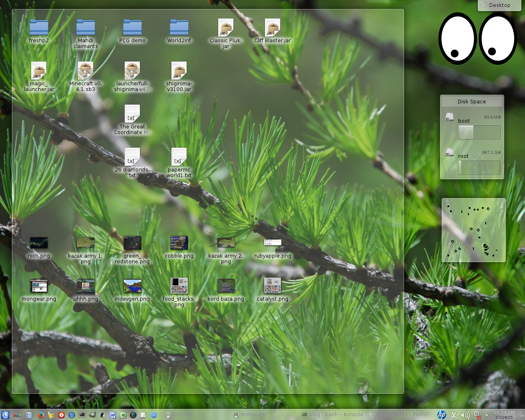Open the network connection status icon
The width and height of the screenshot is (525, 420).
tap(477, 415)
